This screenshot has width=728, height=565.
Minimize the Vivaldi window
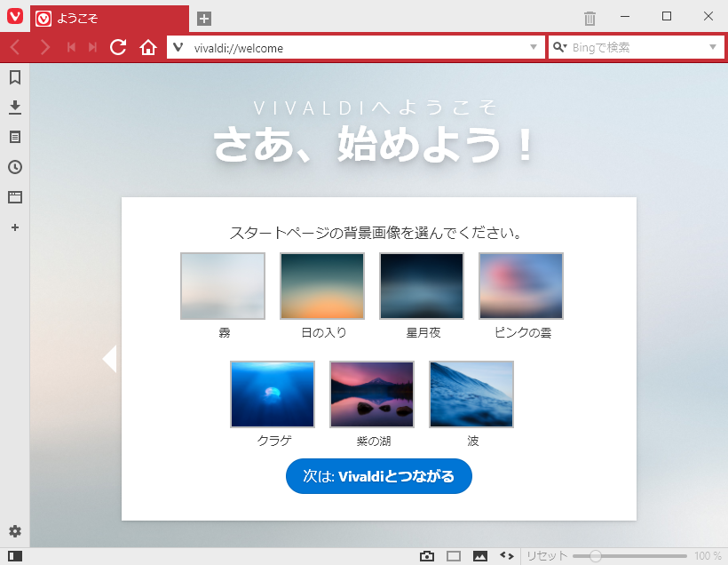click(625, 17)
